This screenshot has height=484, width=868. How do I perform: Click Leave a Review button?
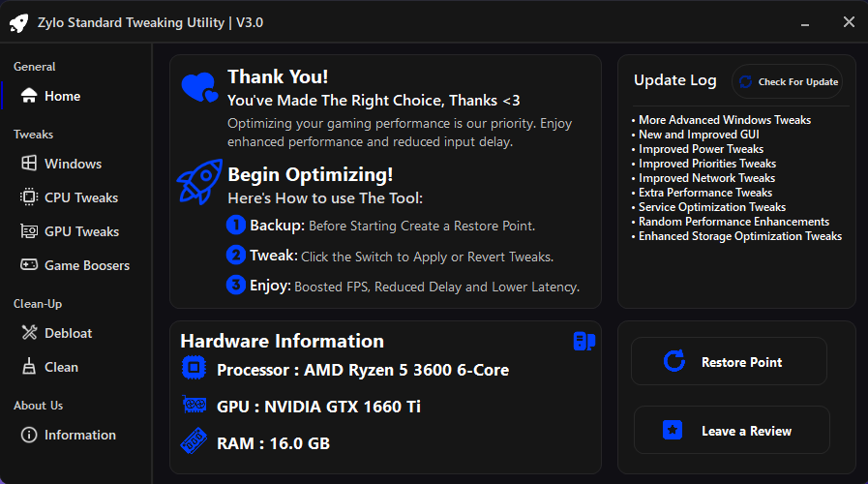[732, 431]
